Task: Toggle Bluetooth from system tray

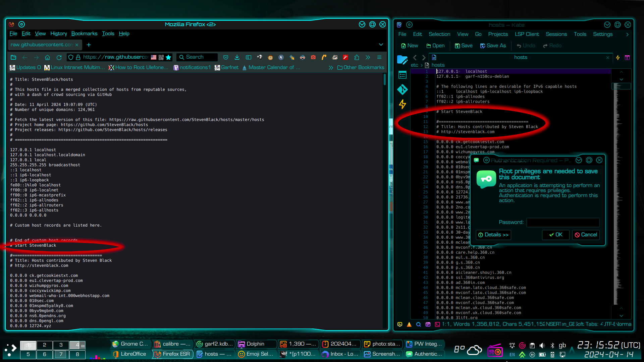Action: [x=552, y=346]
